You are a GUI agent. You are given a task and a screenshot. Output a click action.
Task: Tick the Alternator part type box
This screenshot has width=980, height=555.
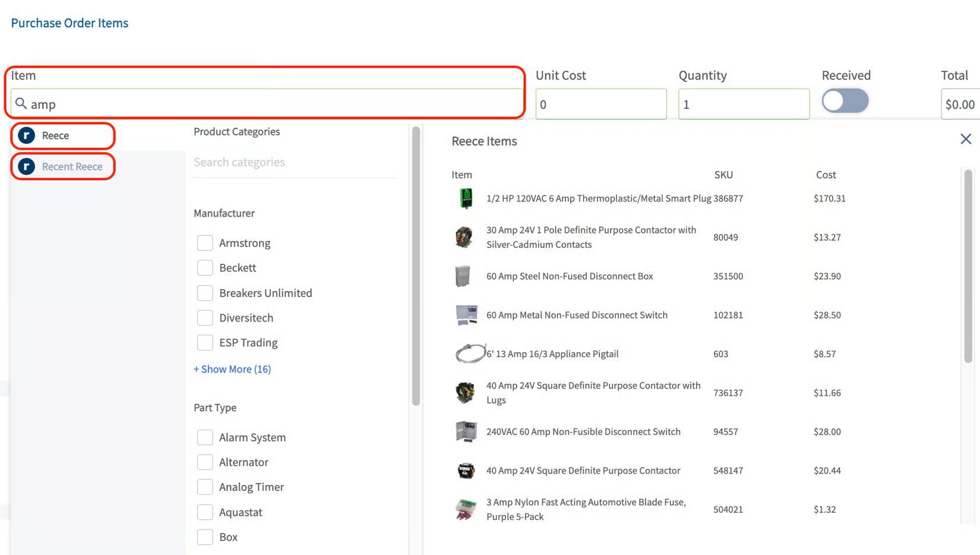[x=205, y=462]
